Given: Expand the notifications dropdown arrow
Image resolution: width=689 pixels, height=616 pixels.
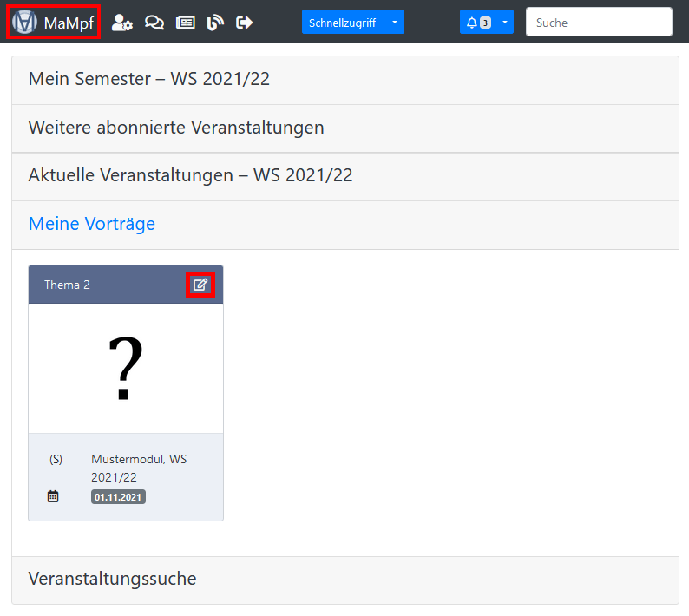Looking at the screenshot, I should (x=504, y=23).
